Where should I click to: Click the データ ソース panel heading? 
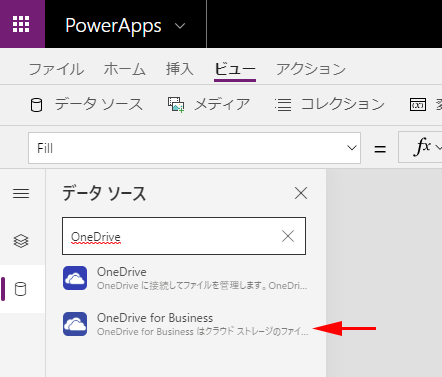104,193
